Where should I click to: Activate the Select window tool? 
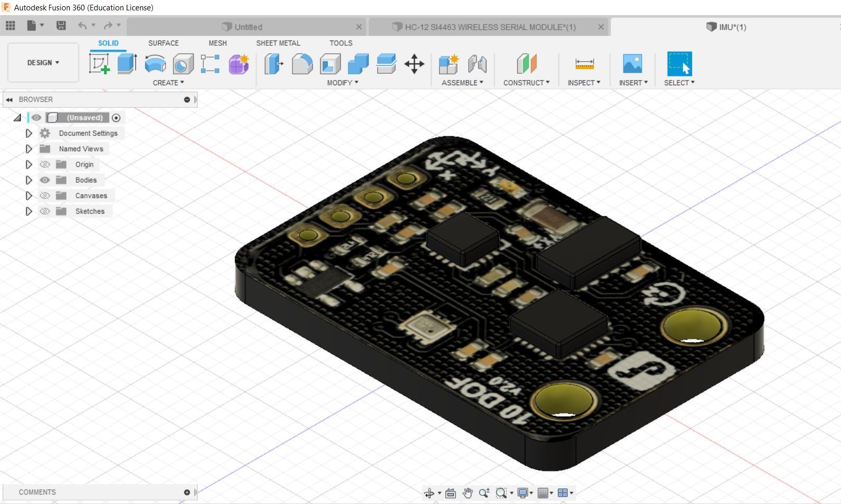click(x=680, y=64)
